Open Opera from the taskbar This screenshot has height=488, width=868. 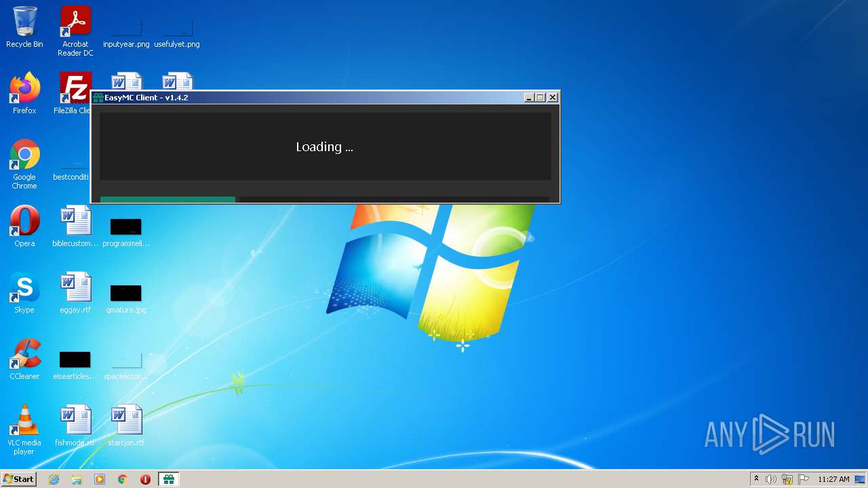pyautogui.click(x=145, y=479)
